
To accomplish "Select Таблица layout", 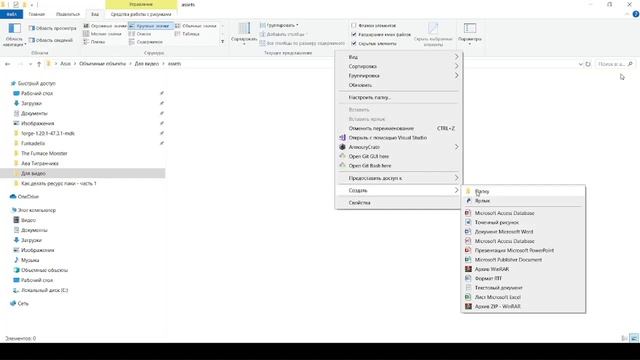I will click(x=187, y=34).
